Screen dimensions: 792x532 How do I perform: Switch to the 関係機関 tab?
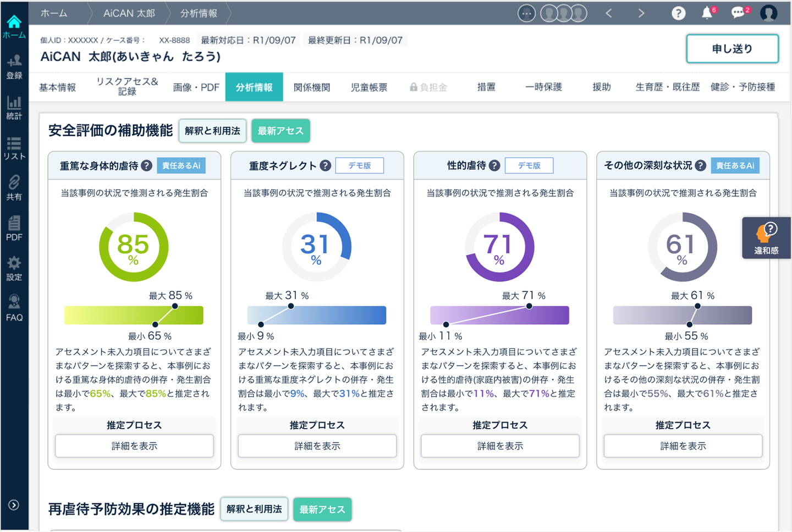pos(312,87)
